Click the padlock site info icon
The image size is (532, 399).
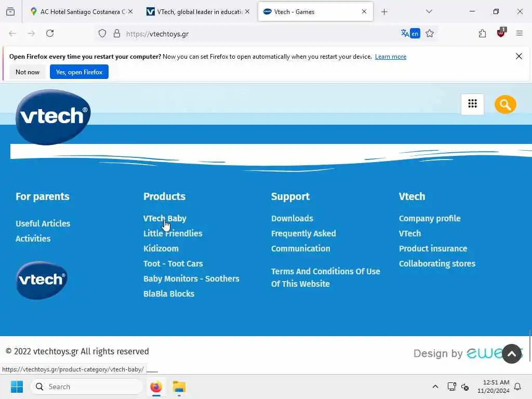click(117, 34)
